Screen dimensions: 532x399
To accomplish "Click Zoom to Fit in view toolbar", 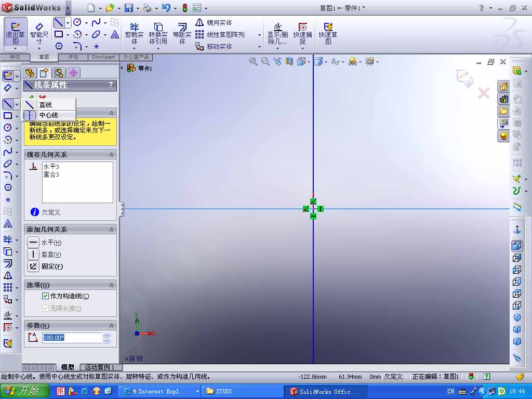I will [x=253, y=61].
